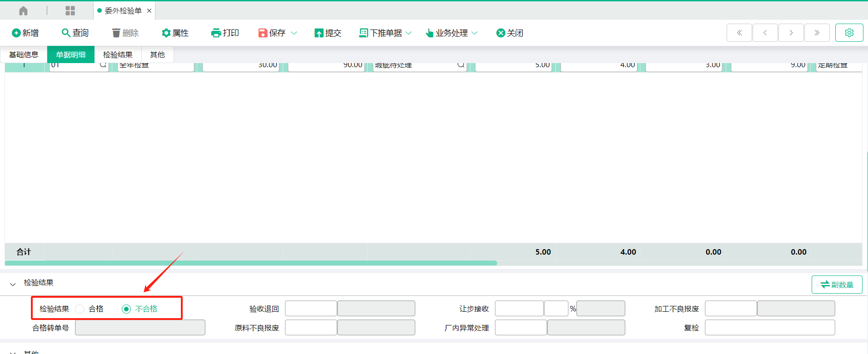Select the 委外检验单 document tab
This screenshot has width=868, height=354.
(x=123, y=10)
